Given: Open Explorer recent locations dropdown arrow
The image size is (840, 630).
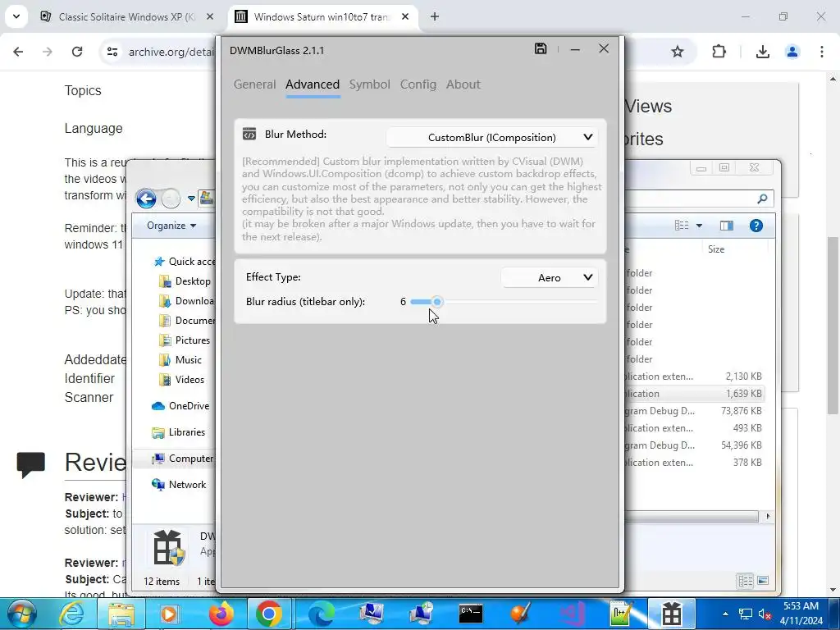Looking at the screenshot, I should [x=191, y=199].
